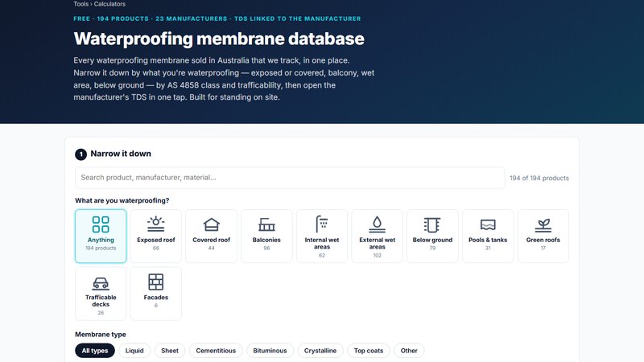The image size is (644, 362).
Task: Select the Anything category tile
Action: coord(101,236)
